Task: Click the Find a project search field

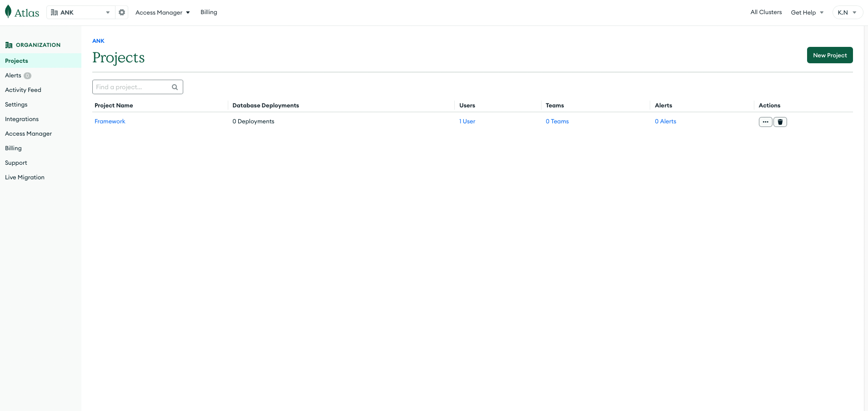Action: (132, 86)
